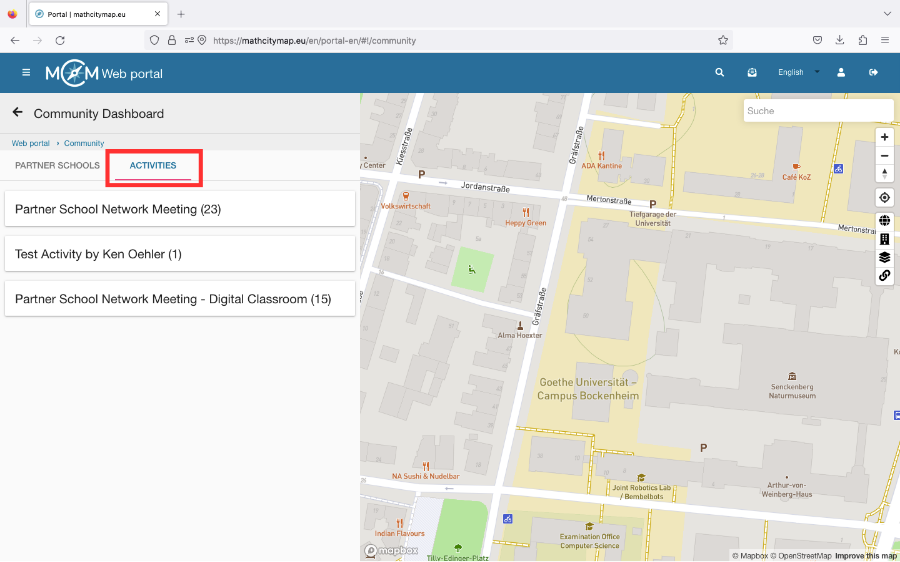The width and height of the screenshot is (900, 562).
Task: Open the English language dropdown
Action: click(x=798, y=73)
